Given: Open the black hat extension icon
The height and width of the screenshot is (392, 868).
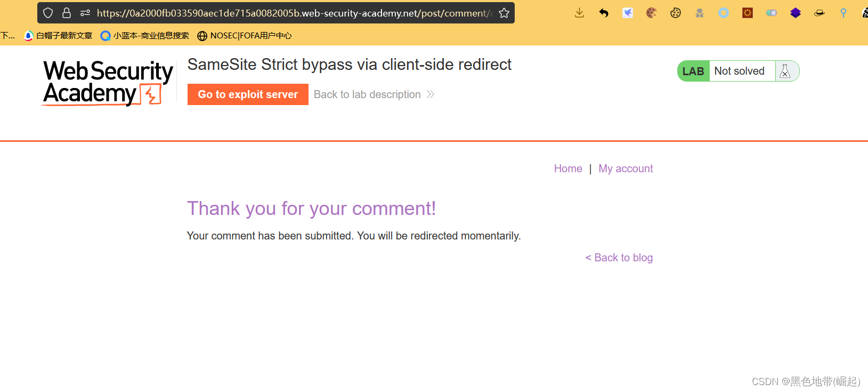Looking at the screenshot, I should (820, 13).
